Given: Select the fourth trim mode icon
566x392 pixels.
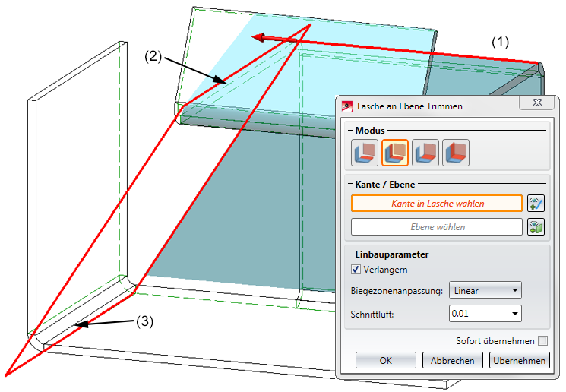Looking at the screenshot, I should coord(456,153).
